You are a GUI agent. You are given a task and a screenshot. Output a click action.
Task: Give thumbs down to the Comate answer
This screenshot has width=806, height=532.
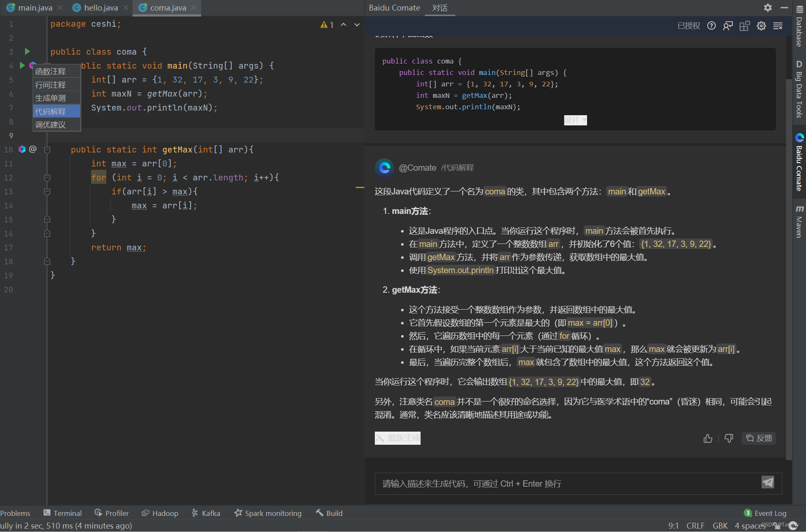click(x=729, y=438)
